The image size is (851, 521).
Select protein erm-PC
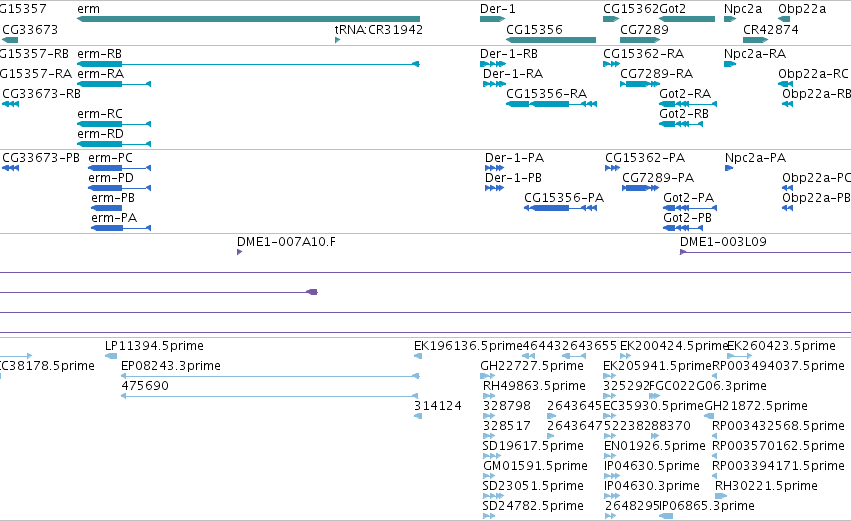tap(119, 168)
